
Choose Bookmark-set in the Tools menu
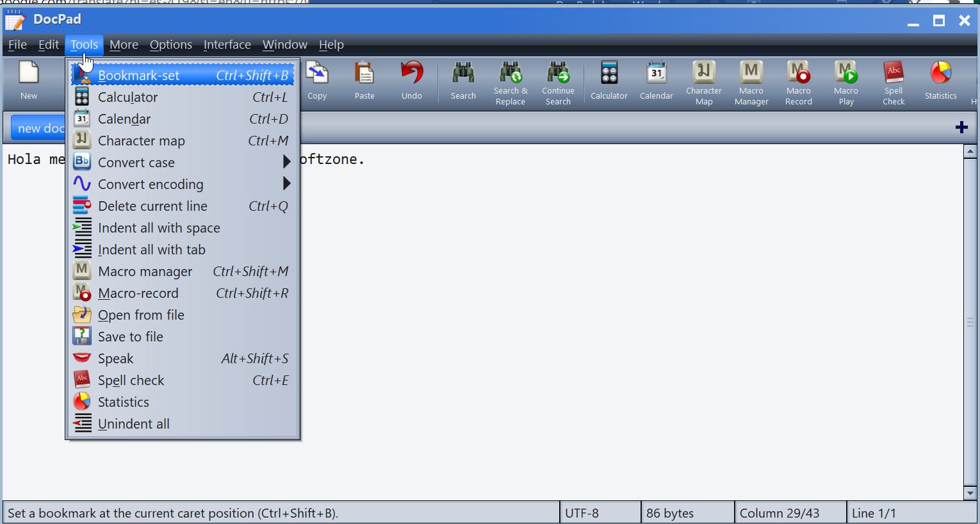pos(183,76)
